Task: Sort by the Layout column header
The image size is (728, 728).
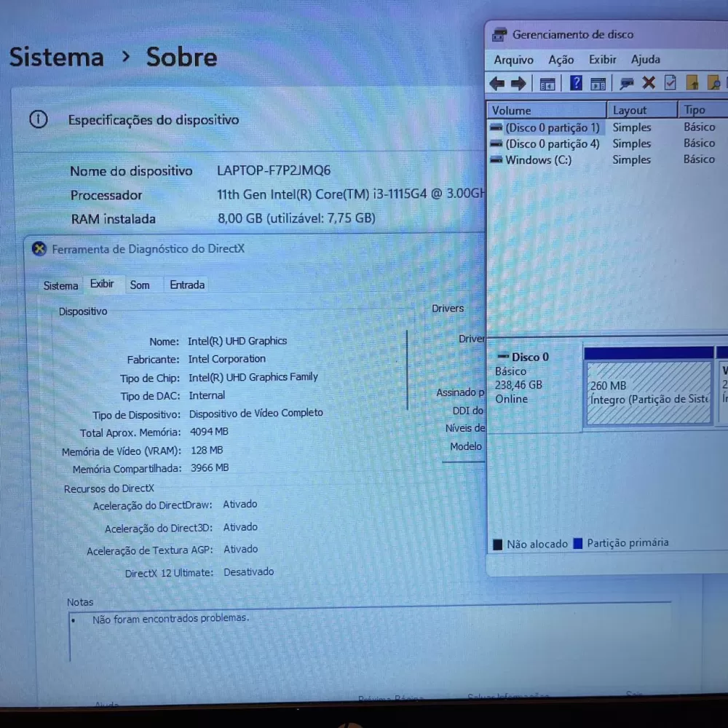Action: pyautogui.click(x=630, y=110)
